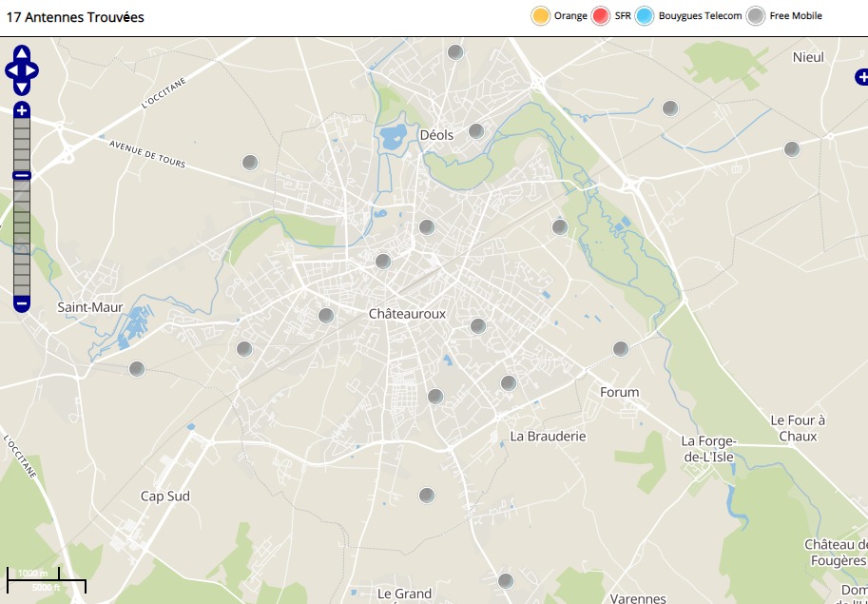Viewport: 868px width, 604px height.
Task: Click the 17 Antennes Trouvées heading
Action: click(x=75, y=17)
